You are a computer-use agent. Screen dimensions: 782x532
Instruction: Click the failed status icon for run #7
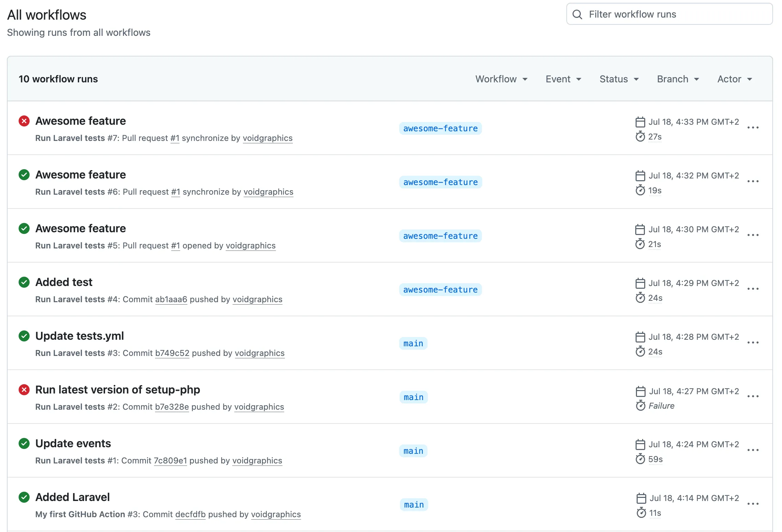tap(24, 121)
